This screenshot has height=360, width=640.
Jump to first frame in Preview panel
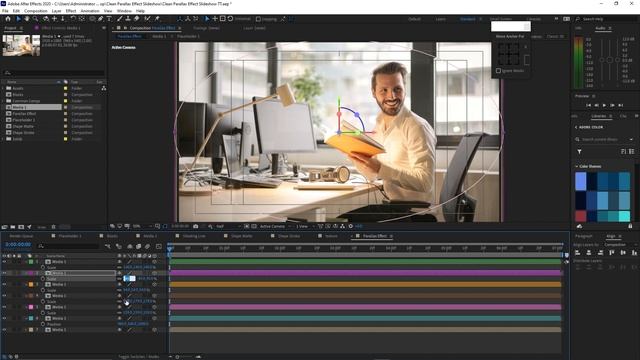[x=588, y=105]
